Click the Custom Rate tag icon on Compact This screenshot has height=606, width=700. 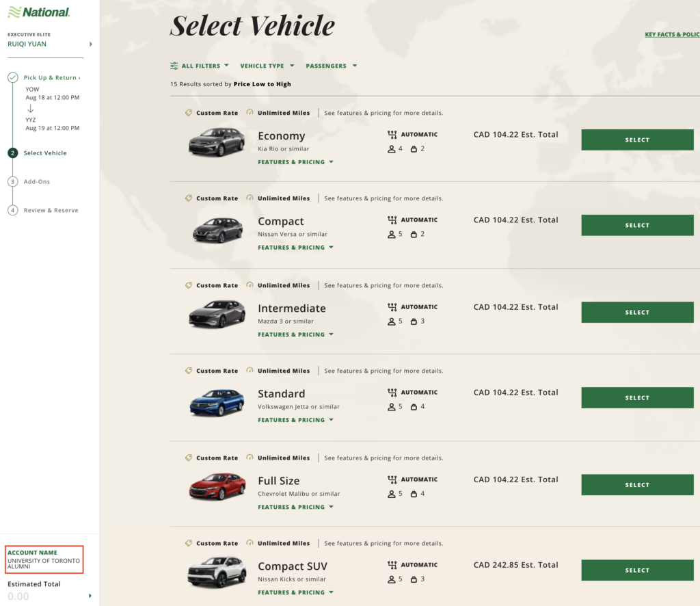point(189,198)
